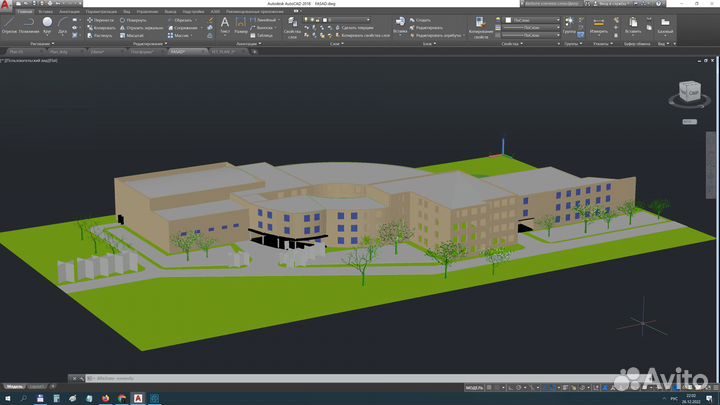This screenshot has height=405, width=720.
Task: Open the Windows notification center
Action: click(x=709, y=398)
